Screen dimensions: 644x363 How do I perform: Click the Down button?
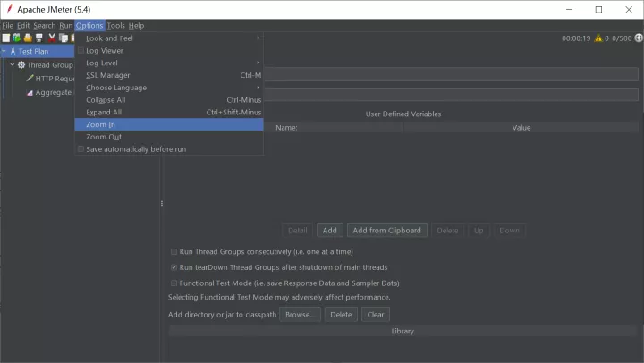click(509, 231)
